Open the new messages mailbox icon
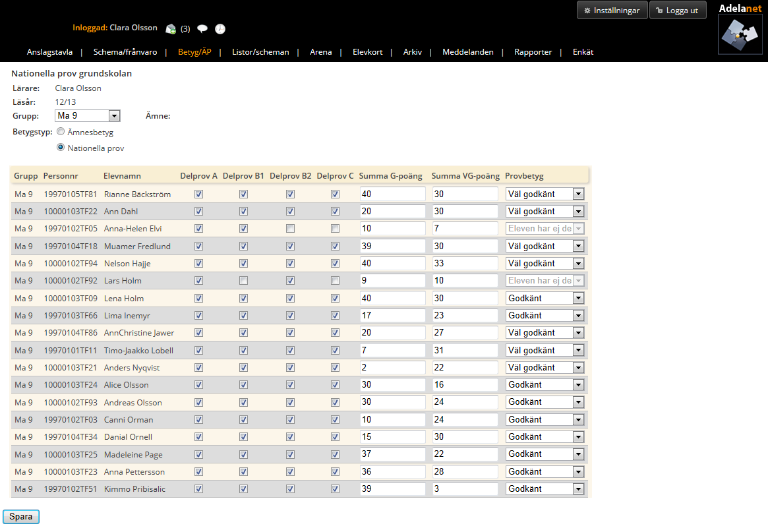Viewport: 768px width, 532px height. tap(171, 29)
